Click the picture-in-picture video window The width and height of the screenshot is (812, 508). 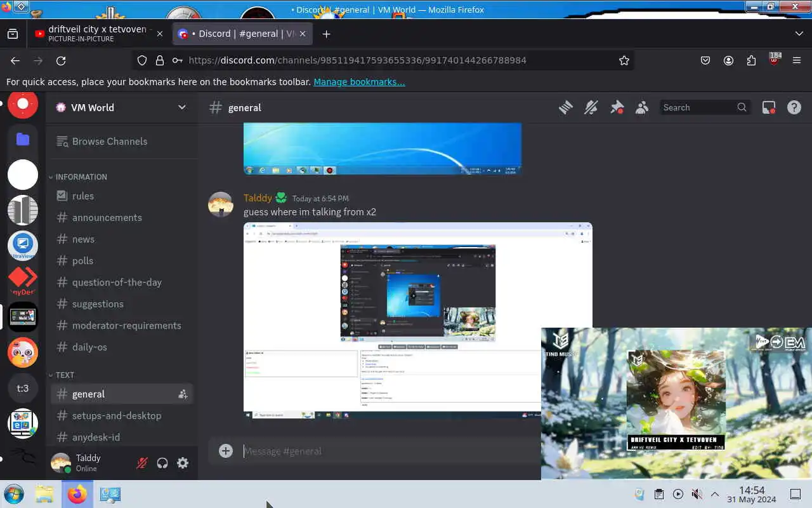point(676,403)
